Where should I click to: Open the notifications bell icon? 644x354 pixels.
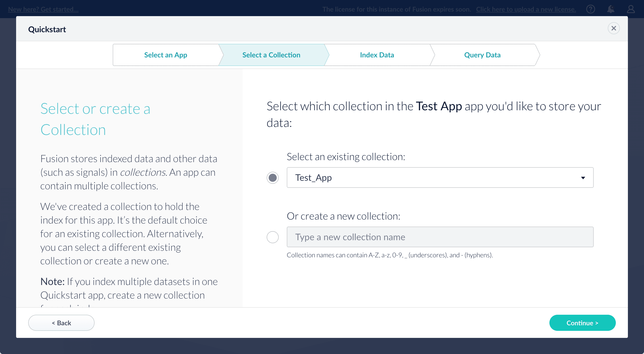[611, 9]
